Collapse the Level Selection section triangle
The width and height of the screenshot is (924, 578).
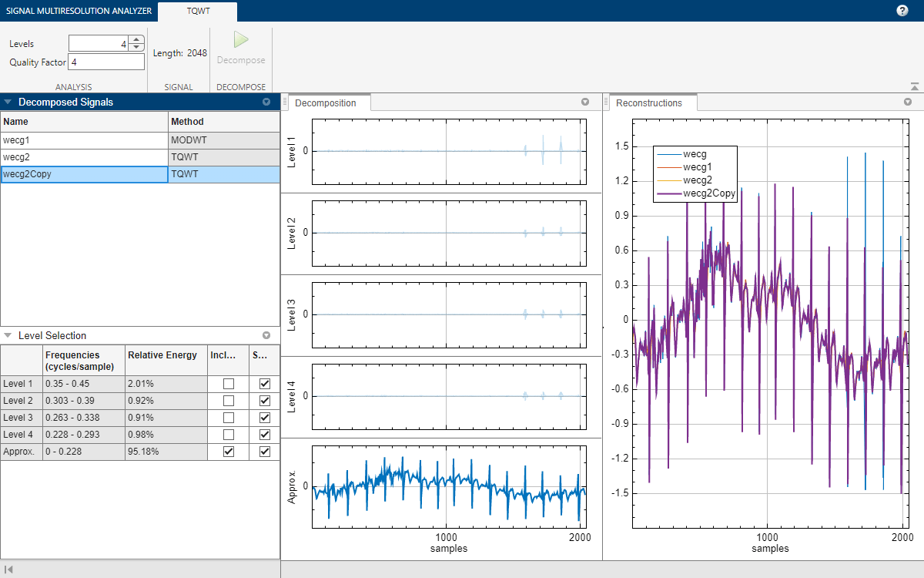[8, 336]
